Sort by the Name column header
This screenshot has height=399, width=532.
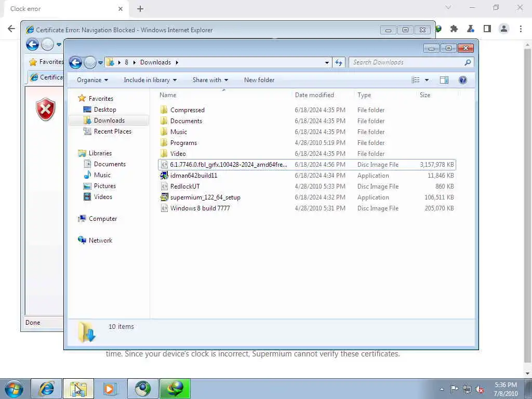point(168,95)
